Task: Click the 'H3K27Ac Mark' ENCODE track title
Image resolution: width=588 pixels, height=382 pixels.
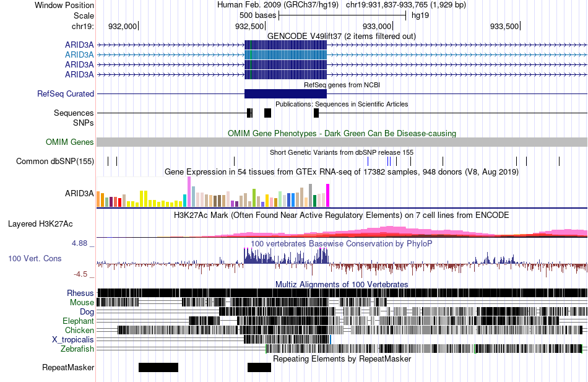Action: point(342,215)
